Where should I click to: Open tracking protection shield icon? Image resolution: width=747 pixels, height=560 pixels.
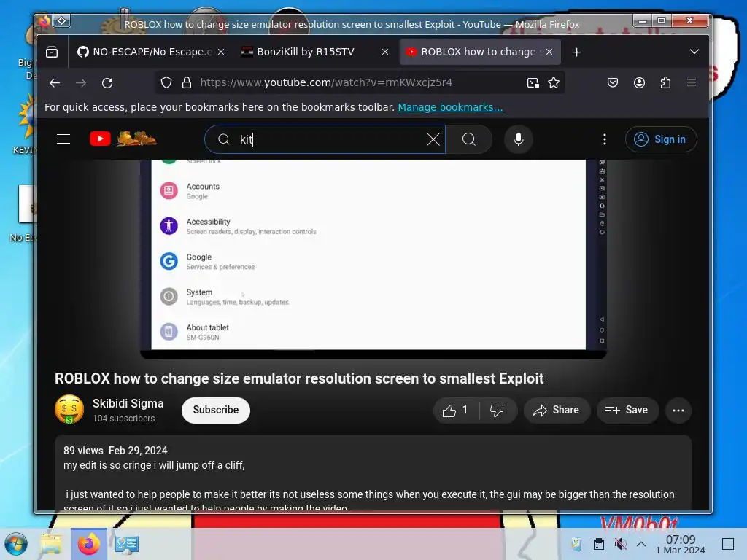click(166, 83)
